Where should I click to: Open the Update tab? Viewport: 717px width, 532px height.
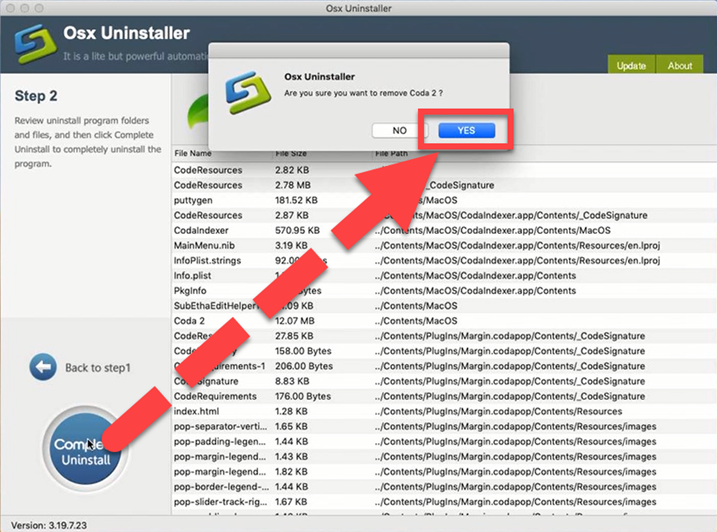coord(631,65)
